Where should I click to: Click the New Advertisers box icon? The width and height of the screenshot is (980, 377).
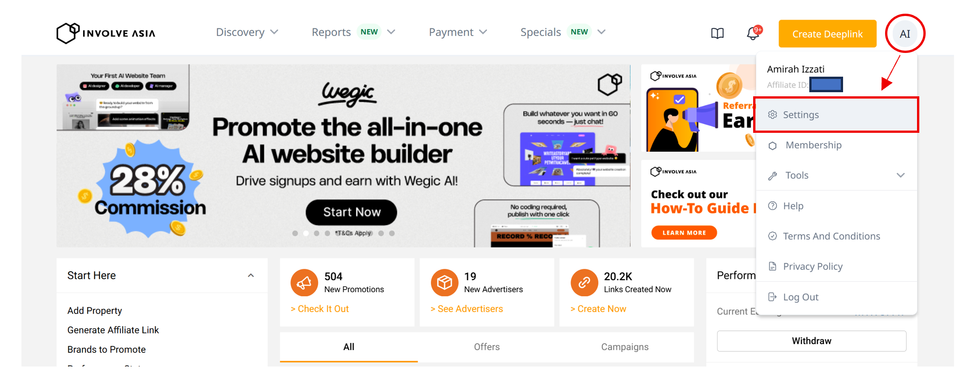click(x=445, y=283)
